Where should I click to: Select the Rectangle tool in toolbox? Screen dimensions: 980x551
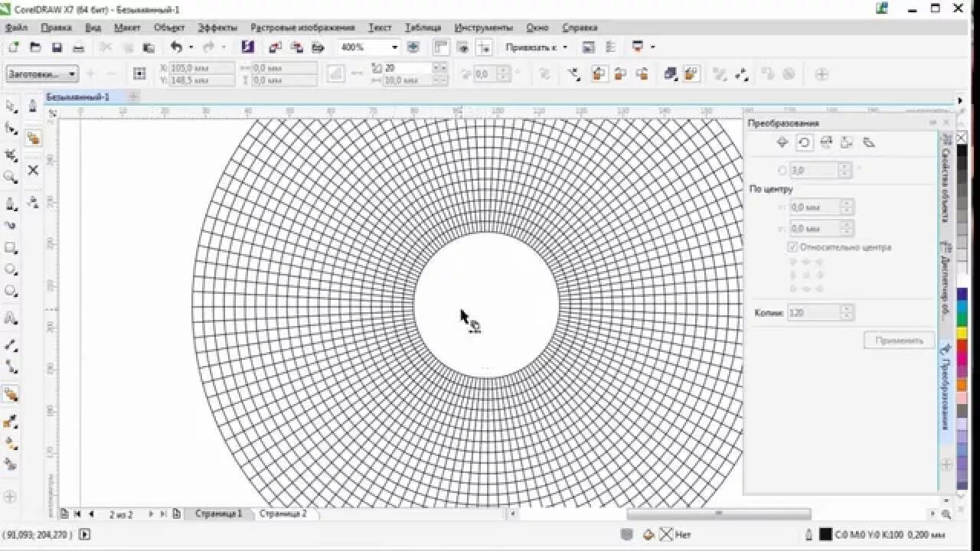point(11,248)
